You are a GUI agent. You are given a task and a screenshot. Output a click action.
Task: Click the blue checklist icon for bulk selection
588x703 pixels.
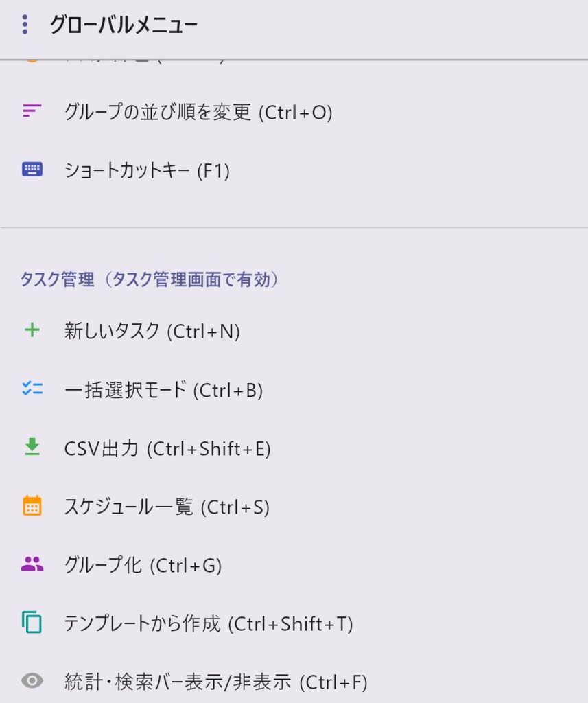tap(31, 389)
